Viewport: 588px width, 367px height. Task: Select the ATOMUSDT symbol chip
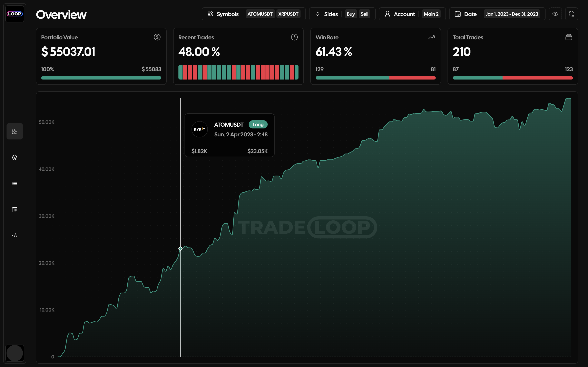pyautogui.click(x=260, y=14)
